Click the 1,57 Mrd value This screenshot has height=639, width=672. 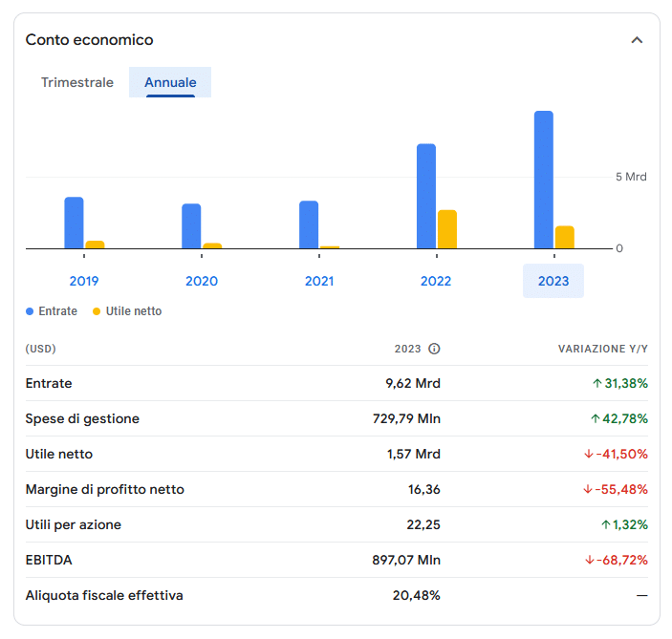(413, 454)
